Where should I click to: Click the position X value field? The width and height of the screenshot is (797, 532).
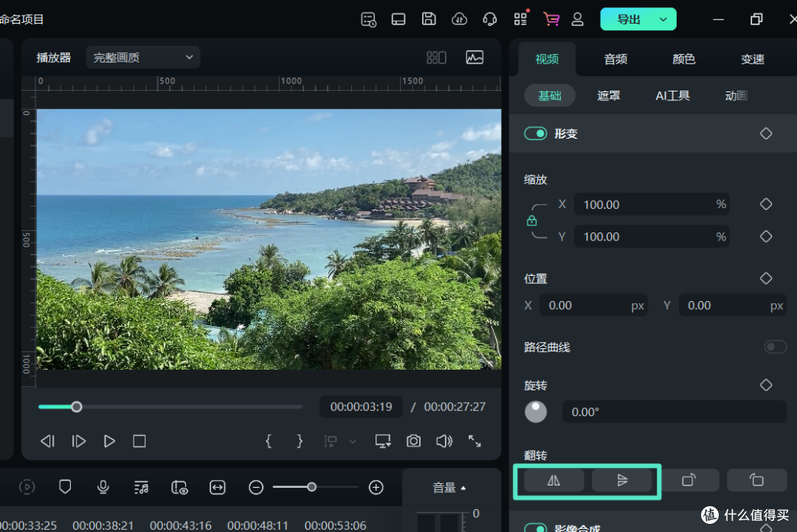pyautogui.click(x=593, y=305)
